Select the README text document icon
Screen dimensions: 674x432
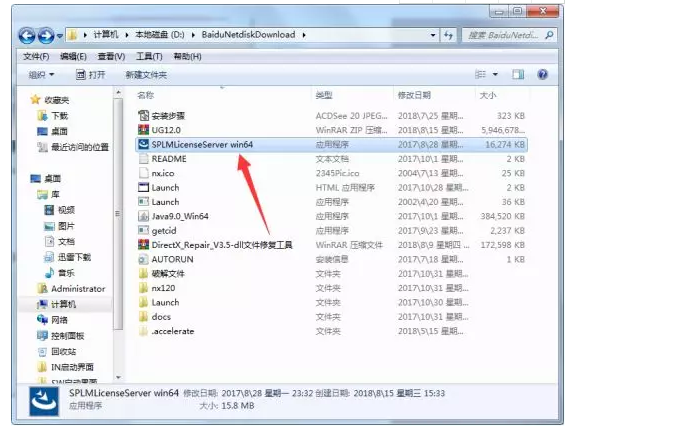[143, 159]
